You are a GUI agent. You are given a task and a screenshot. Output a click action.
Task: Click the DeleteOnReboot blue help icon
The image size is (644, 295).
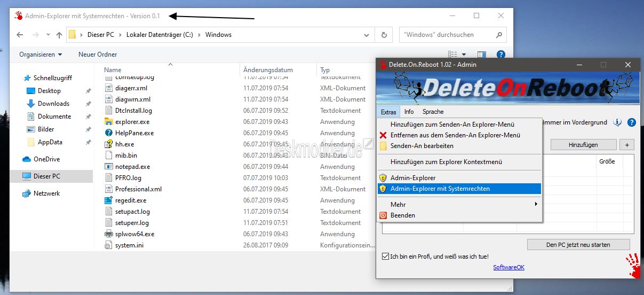pos(632,122)
